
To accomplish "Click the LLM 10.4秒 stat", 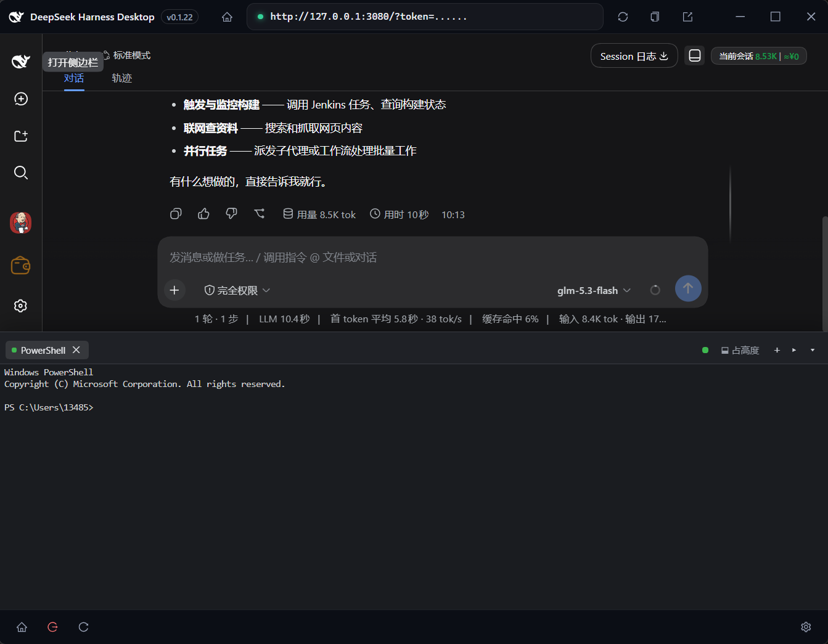I will pos(284,319).
